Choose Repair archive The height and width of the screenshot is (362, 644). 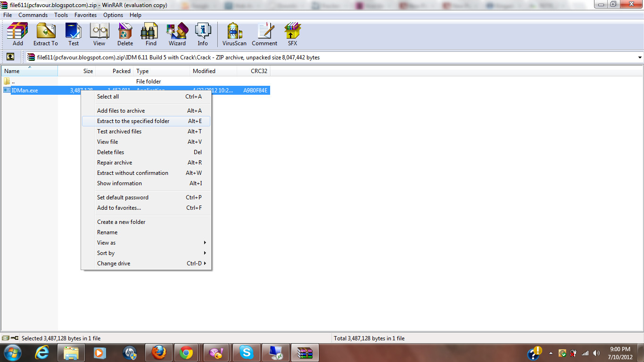[146, 163]
